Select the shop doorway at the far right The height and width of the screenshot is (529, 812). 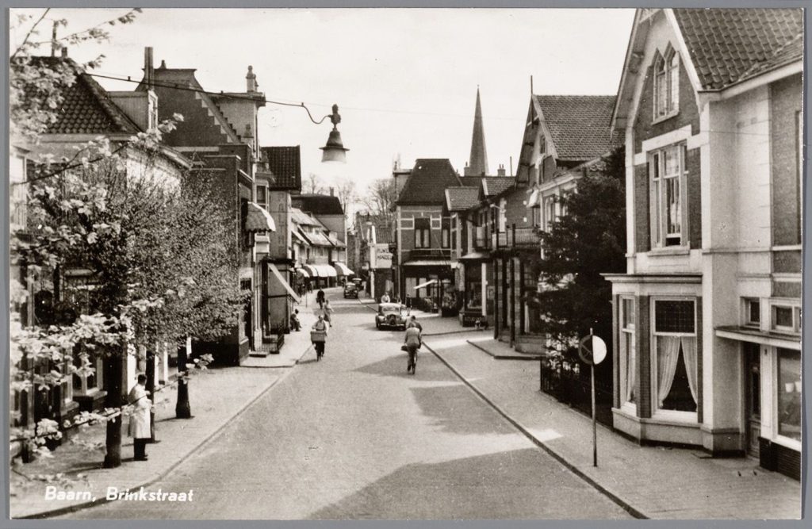[752, 401]
